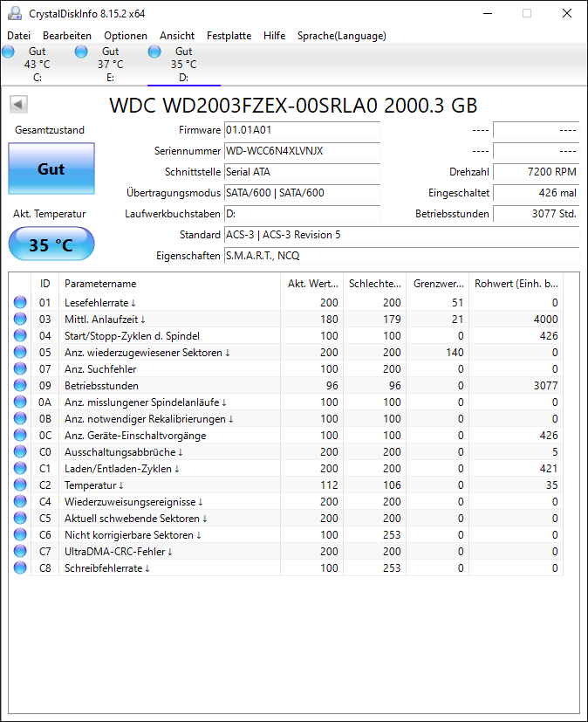This screenshot has height=722, width=588.
Task: Click the Gut health status button
Action: pos(51,168)
